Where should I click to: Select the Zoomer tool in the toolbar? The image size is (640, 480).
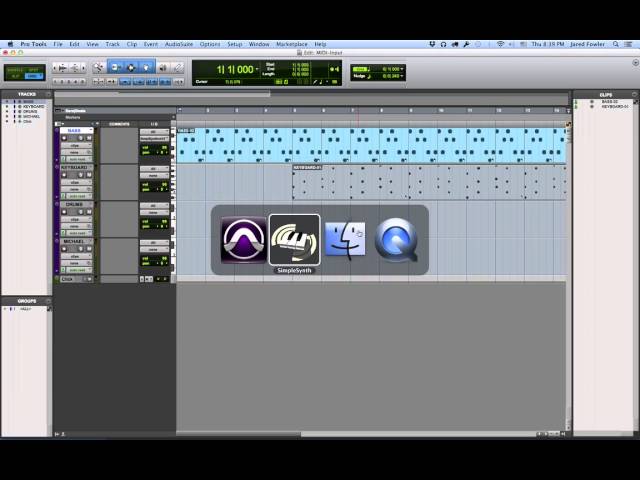pos(98,68)
